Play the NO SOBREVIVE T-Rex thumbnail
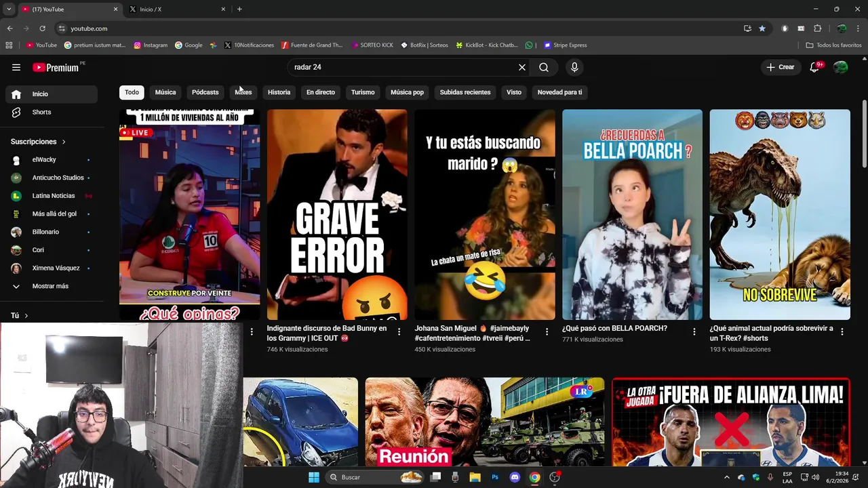The width and height of the screenshot is (868, 488). (780, 214)
